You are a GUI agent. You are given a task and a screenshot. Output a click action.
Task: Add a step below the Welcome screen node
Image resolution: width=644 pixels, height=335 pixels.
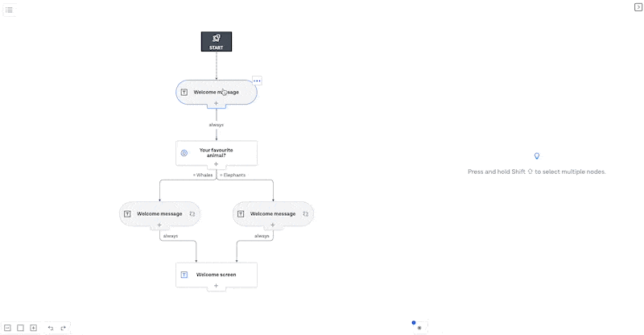(216, 286)
